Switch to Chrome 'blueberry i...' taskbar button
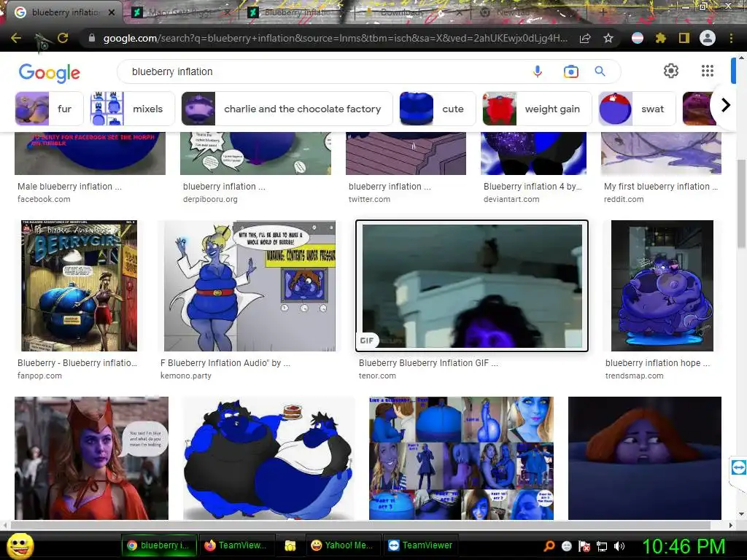The width and height of the screenshot is (747, 560). coord(158,545)
